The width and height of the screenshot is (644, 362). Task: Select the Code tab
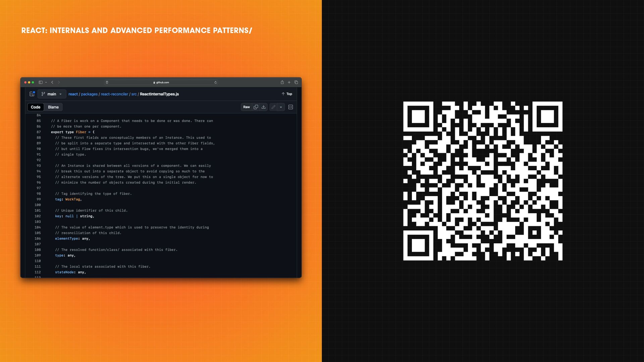pos(36,107)
